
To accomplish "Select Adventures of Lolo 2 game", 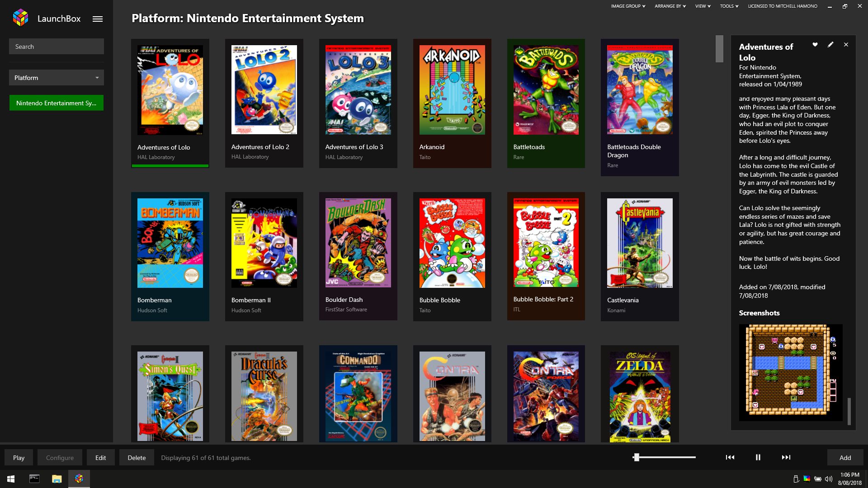I will [264, 89].
